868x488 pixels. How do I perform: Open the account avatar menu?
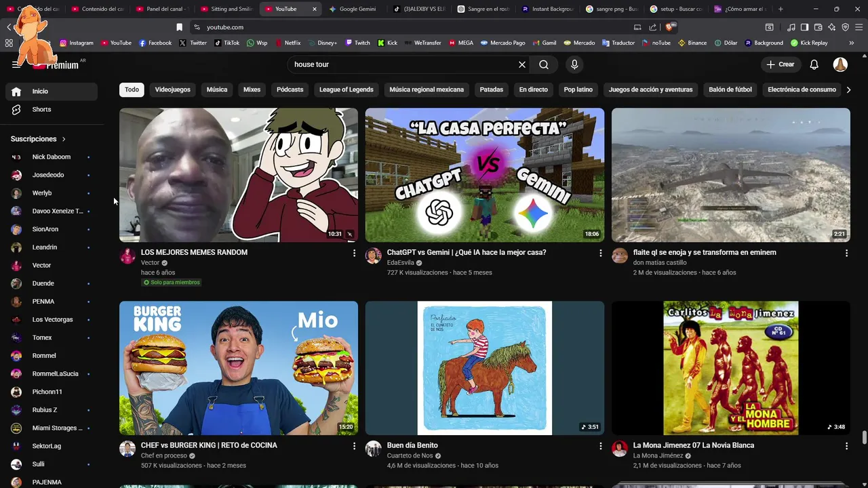pyautogui.click(x=840, y=64)
